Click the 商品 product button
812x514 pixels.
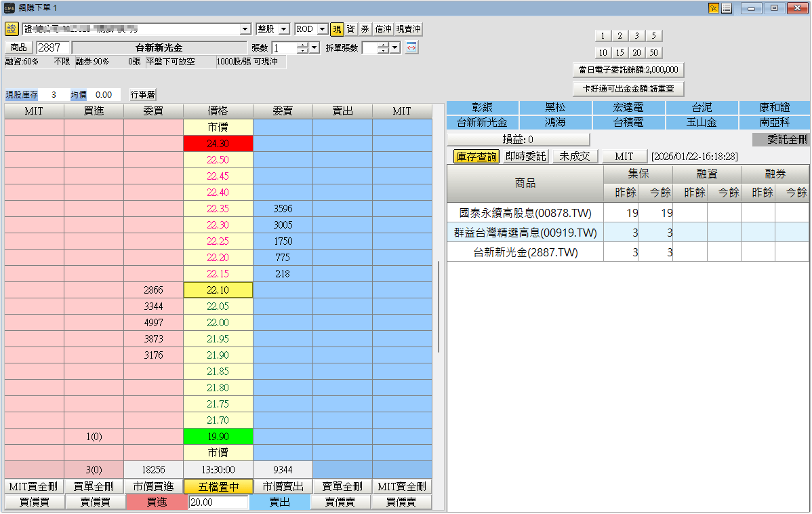19,47
